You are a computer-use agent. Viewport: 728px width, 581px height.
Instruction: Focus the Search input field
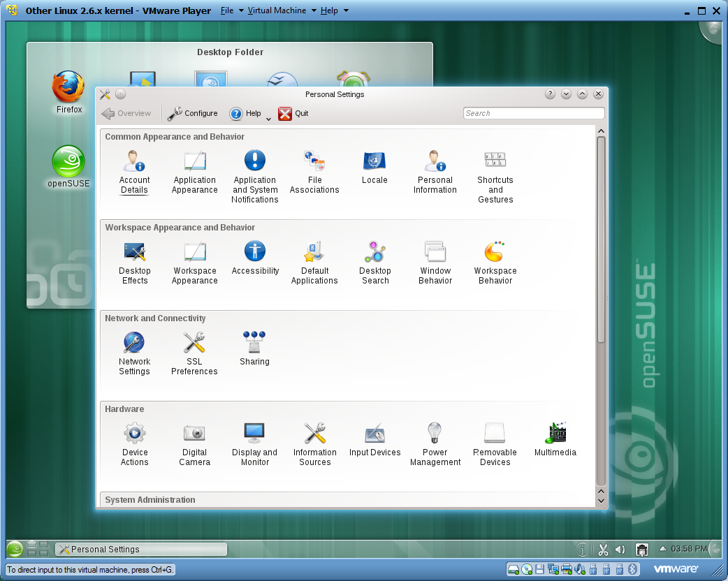click(534, 113)
